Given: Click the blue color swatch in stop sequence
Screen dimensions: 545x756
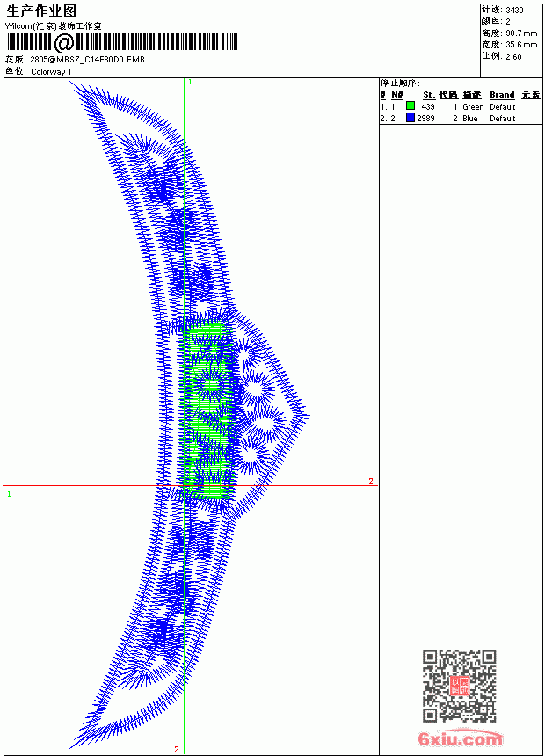Looking at the screenshot, I should tap(411, 118).
